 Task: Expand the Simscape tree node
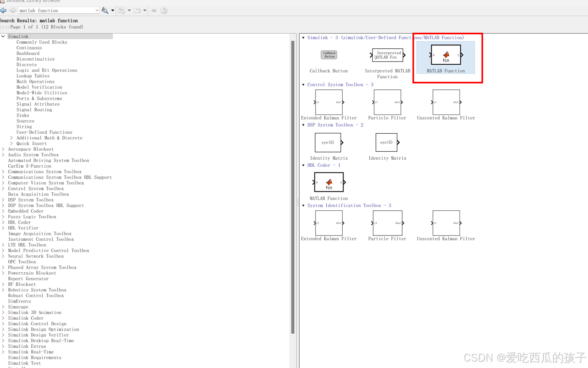pyautogui.click(x=3, y=307)
